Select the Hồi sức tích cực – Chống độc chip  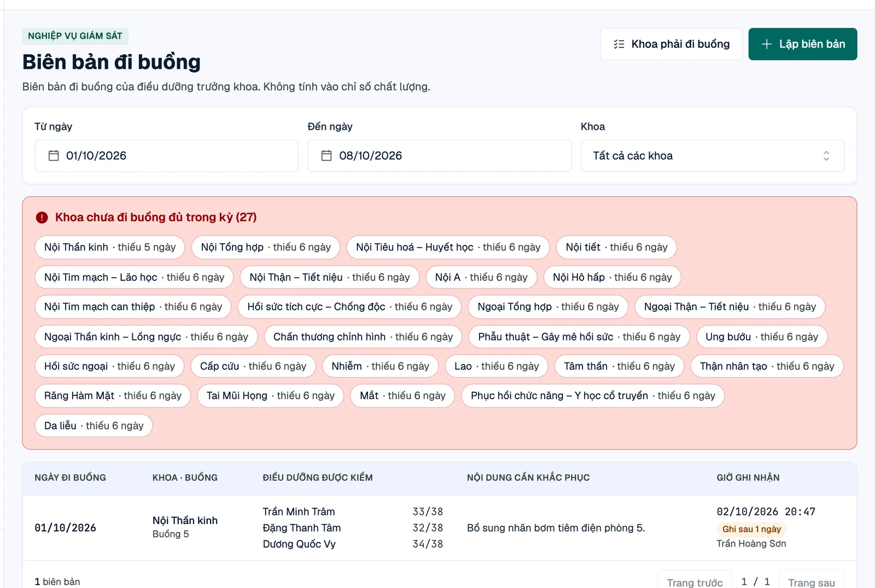[x=349, y=307]
